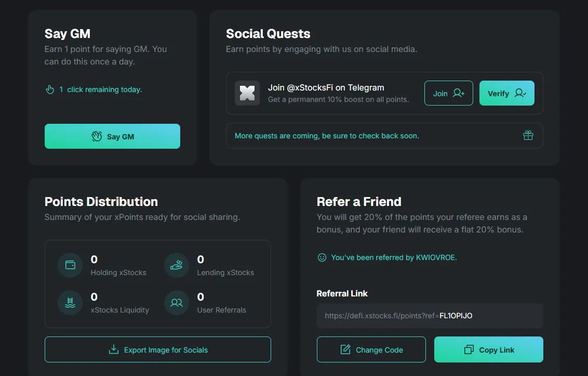Click the xStocks logo in Telegram quest
Image resolution: width=588 pixels, height=376 pixels.
(247, 94)
